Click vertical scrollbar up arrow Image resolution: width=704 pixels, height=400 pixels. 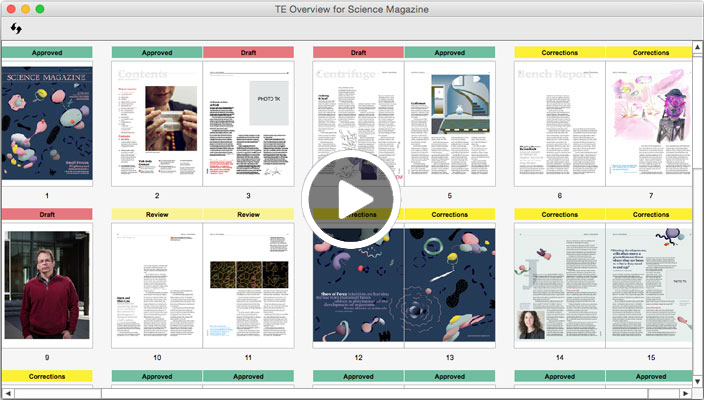coord(697,47)
